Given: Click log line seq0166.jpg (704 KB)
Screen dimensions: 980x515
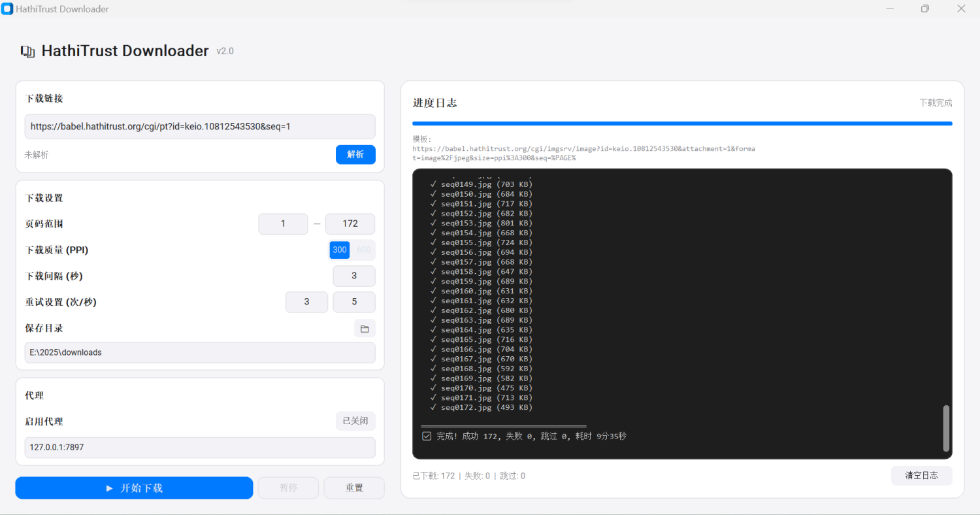Looking at the screenshot, I should click(482, 350).
